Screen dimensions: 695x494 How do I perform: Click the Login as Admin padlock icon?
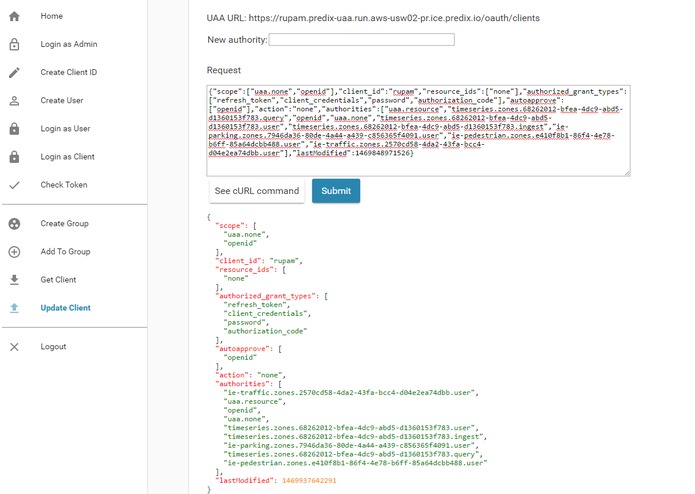click(x=14, y=44)
